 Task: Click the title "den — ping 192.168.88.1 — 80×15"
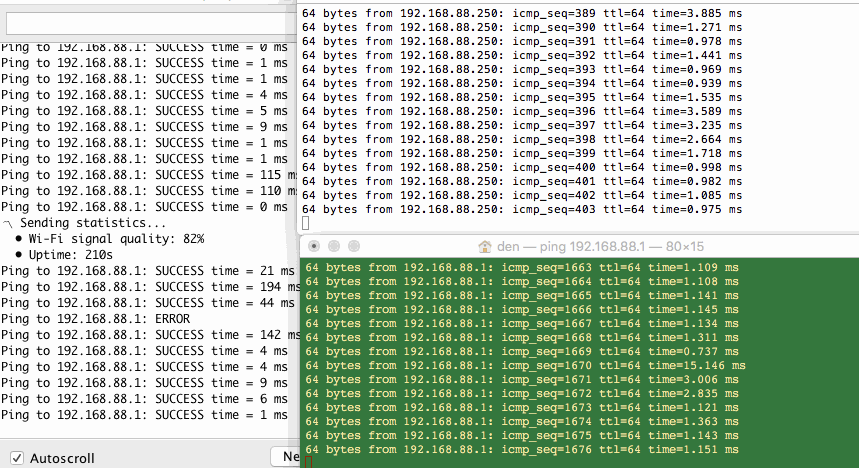coord(600,247)
